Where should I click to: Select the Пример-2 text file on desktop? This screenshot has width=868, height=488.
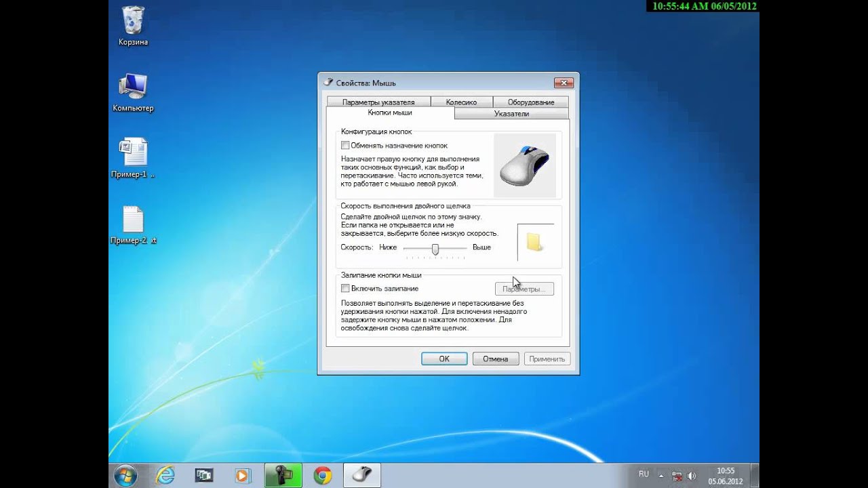133,225
